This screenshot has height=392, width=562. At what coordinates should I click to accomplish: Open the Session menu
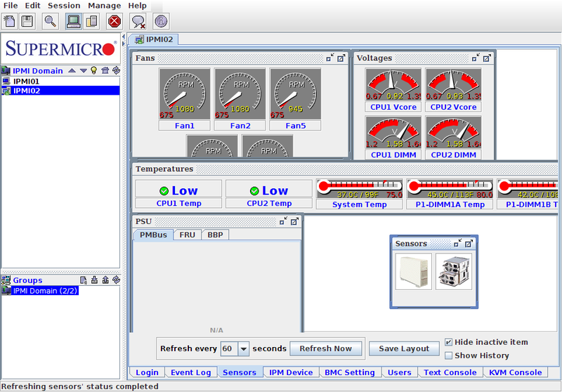[x=64, y=6]
